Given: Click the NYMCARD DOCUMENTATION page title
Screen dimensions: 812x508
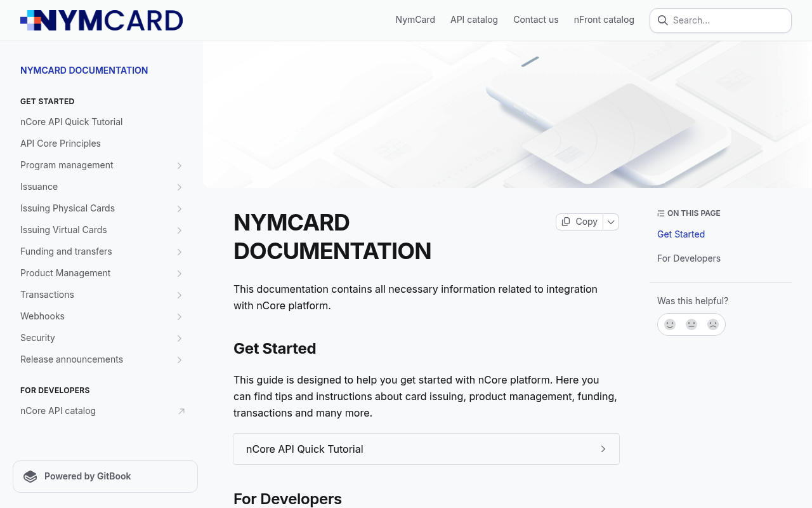Looking at the screenshot, I should [332, 237].
